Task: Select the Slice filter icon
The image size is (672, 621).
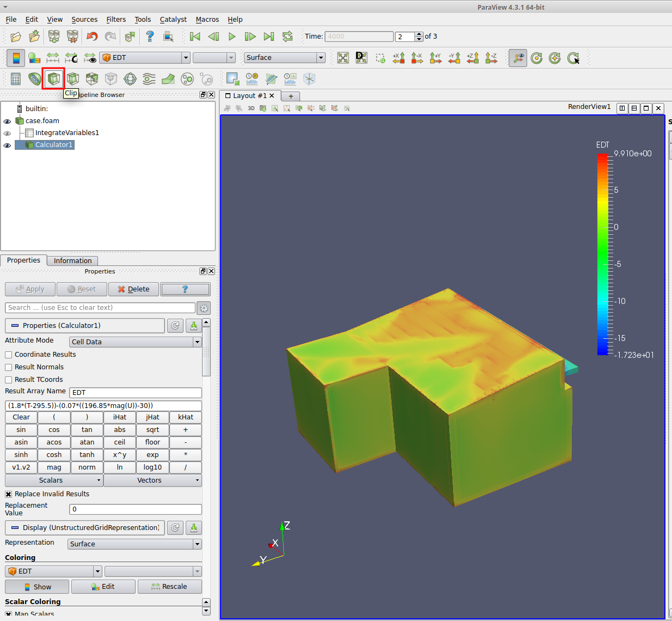Action: click(73, 79)
